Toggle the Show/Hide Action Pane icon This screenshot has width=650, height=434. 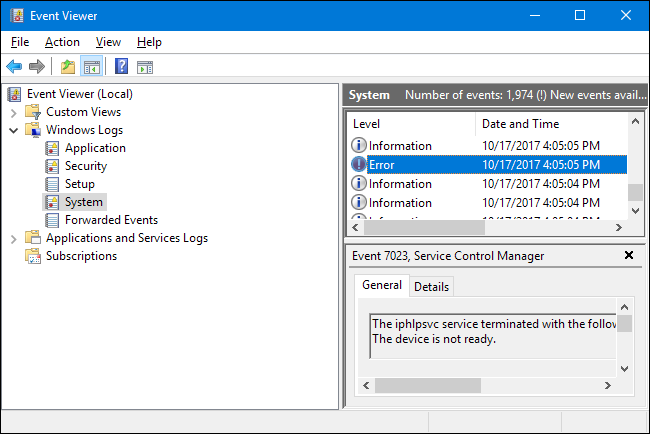[145, 67]
